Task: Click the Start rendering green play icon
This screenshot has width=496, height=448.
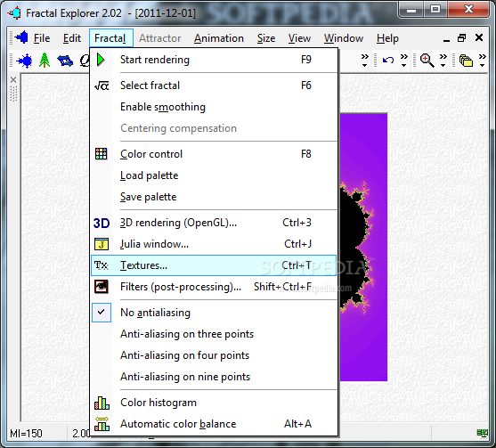Action: [101, 60]
